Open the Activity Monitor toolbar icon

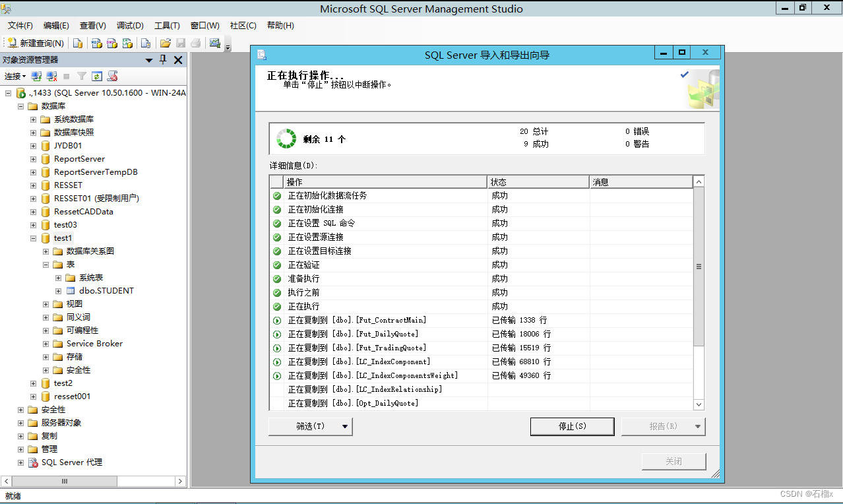[214, 43]
